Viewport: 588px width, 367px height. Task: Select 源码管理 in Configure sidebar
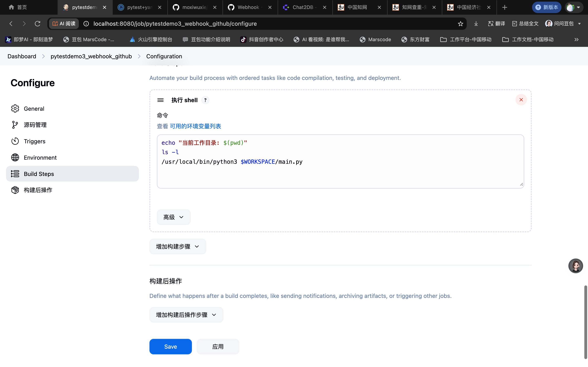[35, 125]
